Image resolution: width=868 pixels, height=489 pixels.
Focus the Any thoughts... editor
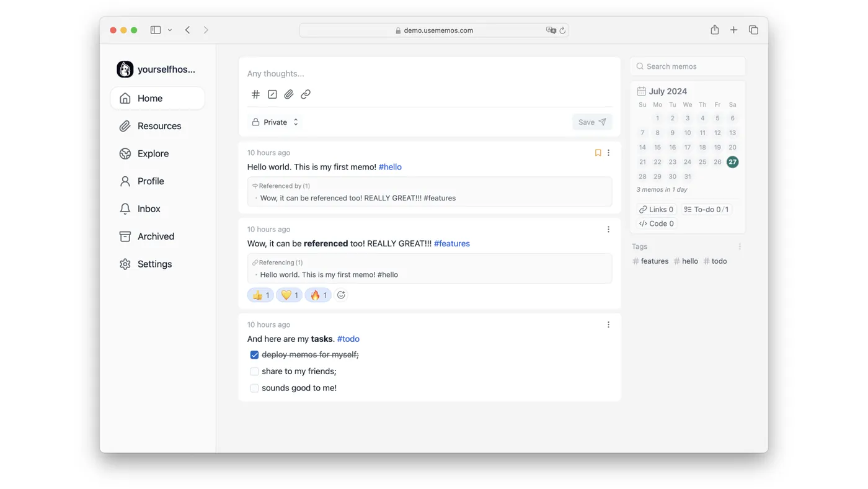point(430,74)
